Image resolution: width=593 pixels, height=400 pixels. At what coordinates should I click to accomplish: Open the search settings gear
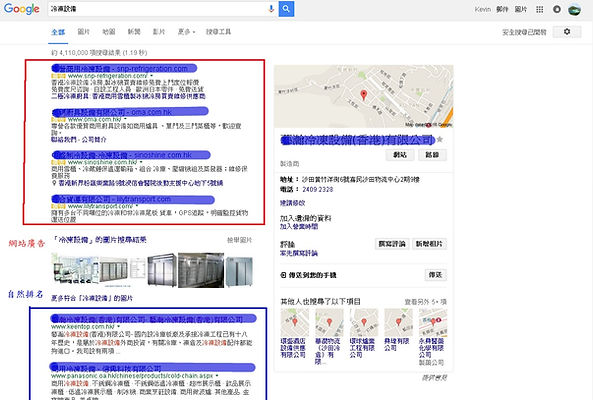pyautogui.click(x=567, y=32)
